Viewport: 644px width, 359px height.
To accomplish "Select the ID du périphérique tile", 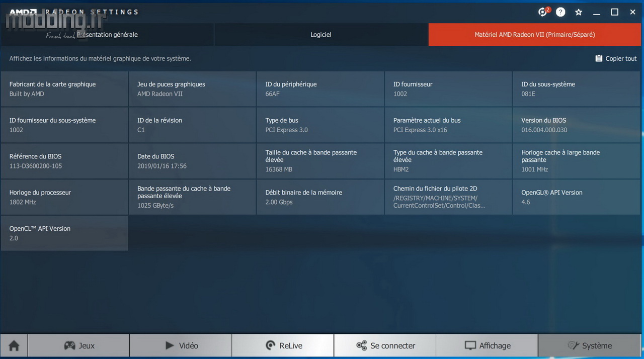I will (x=320, y=88).
